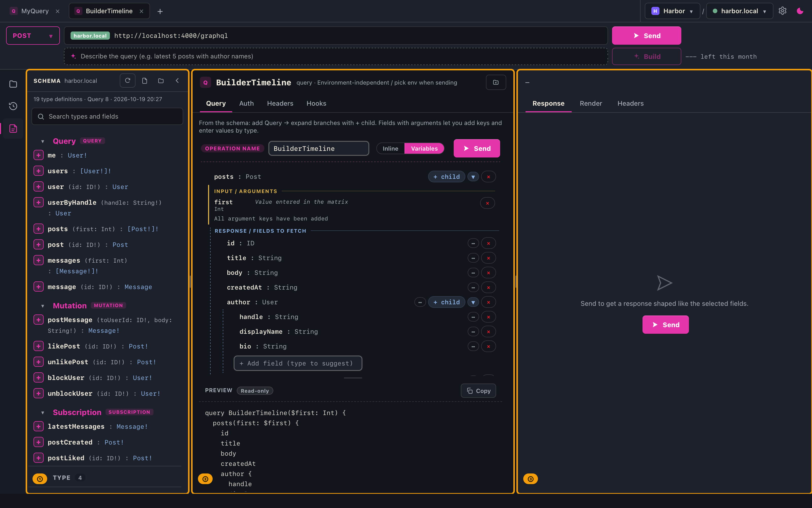Switch to the Hooks tab

pos(316,103)
